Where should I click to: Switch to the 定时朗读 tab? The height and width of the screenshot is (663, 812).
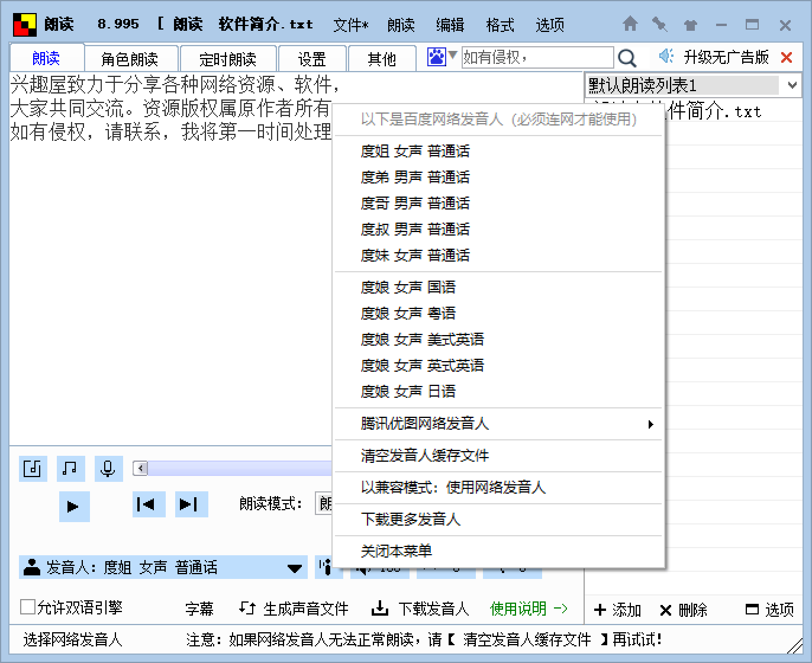pyautogui.click(x=228, y=59)
